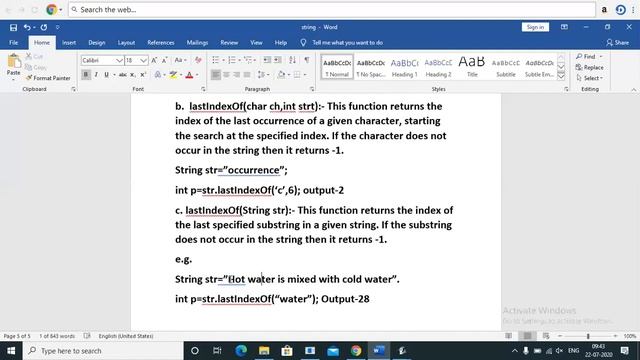Viewport: 640px width, 360px height.
Task: Expand the font name dropdown
Action: (x=119, y=60)
